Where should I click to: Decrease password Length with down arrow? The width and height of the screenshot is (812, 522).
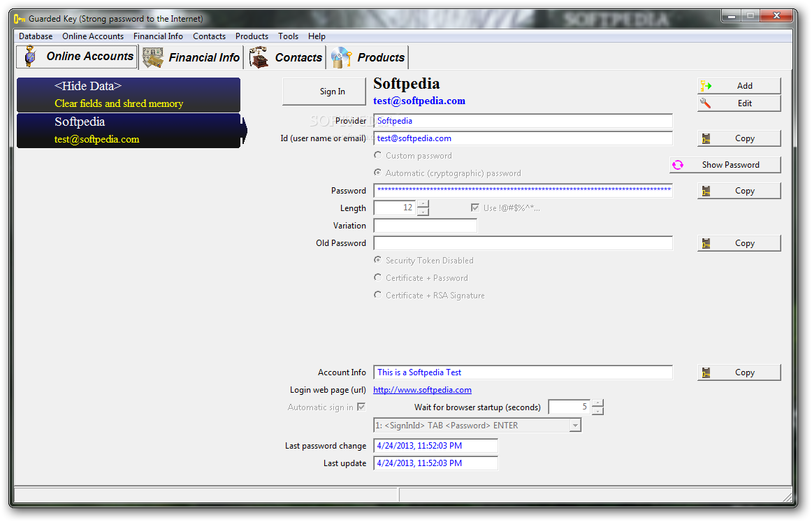[x=423, y=212]
